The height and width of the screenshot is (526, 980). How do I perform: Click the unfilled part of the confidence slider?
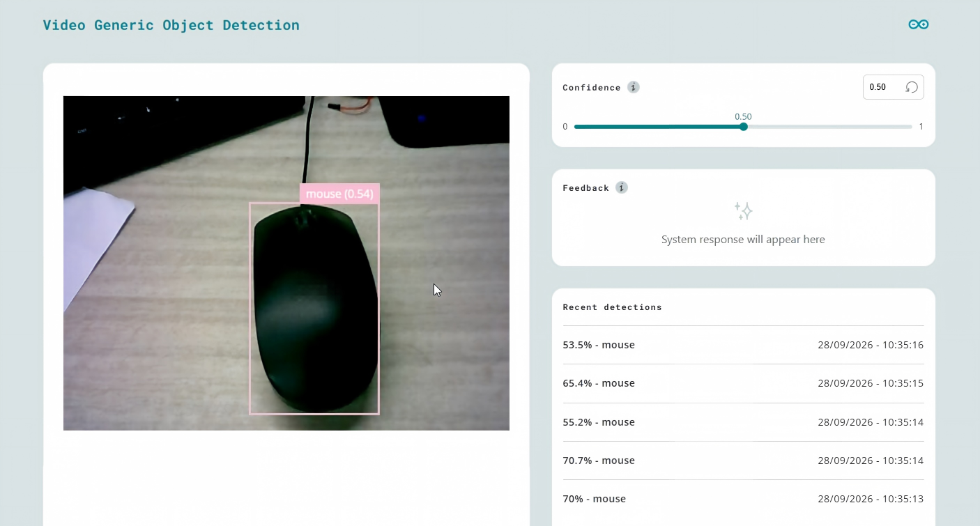829,127
